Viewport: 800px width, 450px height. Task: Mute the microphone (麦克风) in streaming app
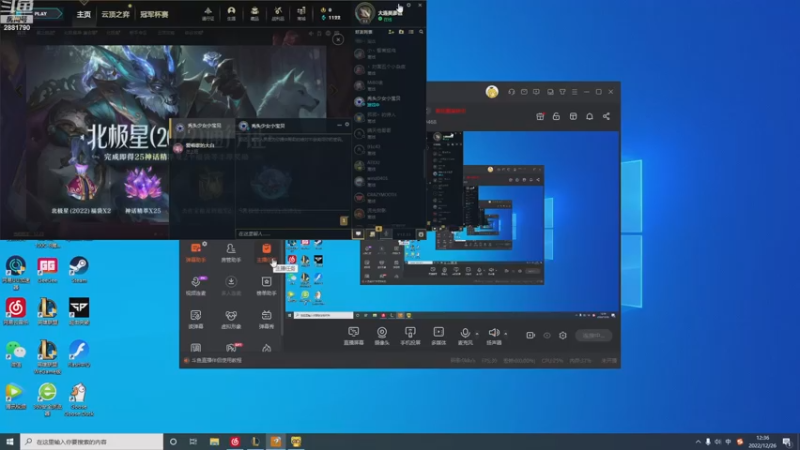(x=464, y=336)
